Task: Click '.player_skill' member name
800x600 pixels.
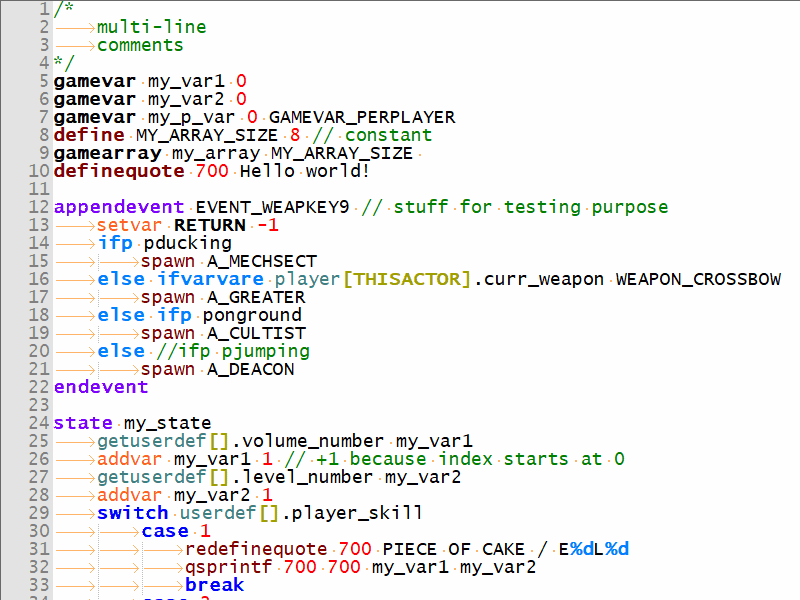Action: pos(351,513)
